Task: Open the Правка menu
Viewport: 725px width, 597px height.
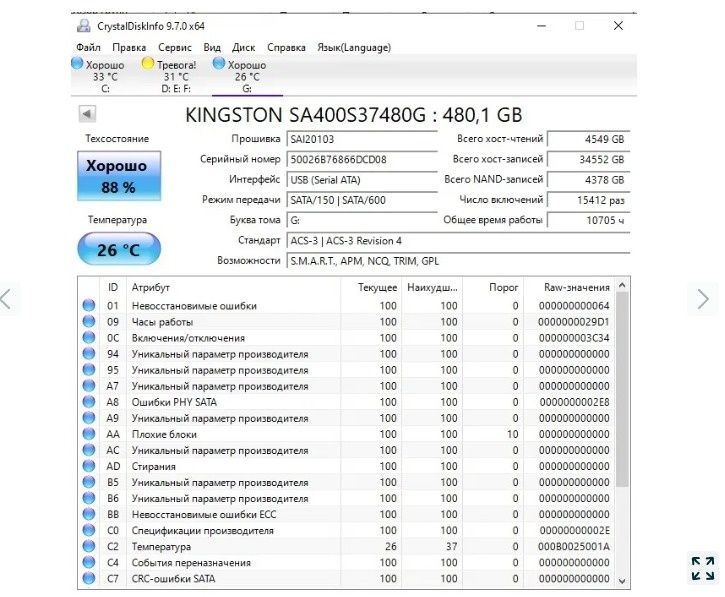Action: pyautogui.click(x=129, y=47)
